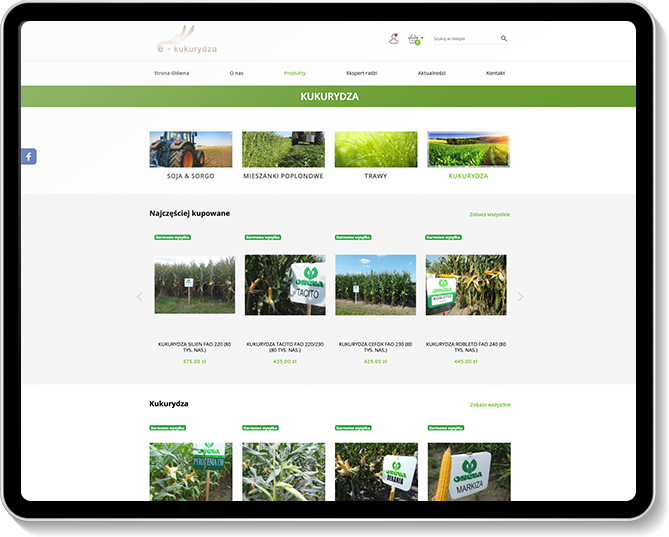
Task: Open Kukurydza Tacito FAO 220/230 product
Action: [x=285, y=285]
